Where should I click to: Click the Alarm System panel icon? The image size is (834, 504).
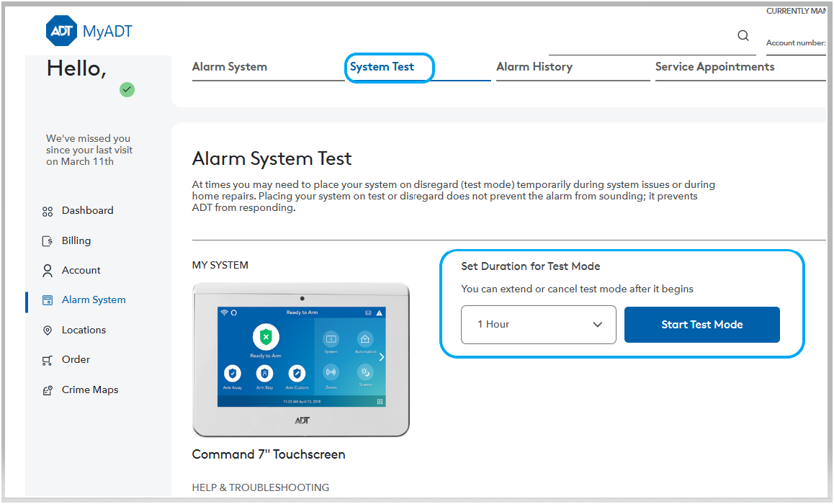tap(48, 300)
